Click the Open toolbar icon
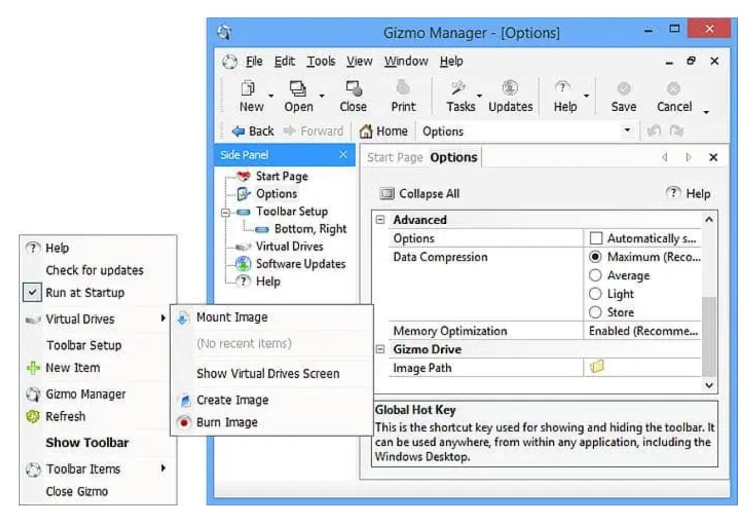 tap(298, 88)
